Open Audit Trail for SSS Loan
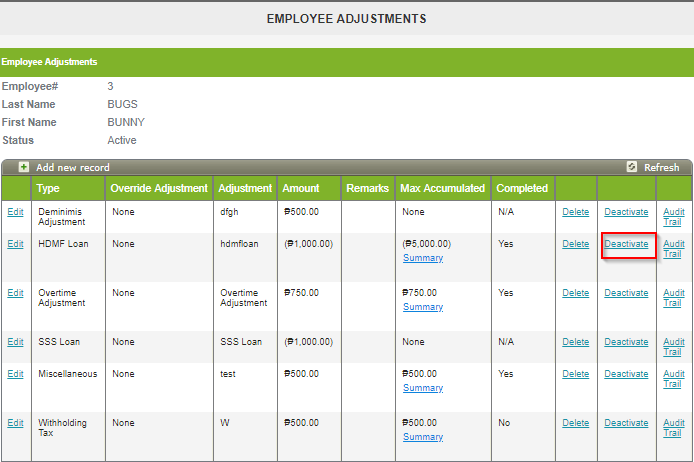Screen dimensions: 694x462 [674, 347]
